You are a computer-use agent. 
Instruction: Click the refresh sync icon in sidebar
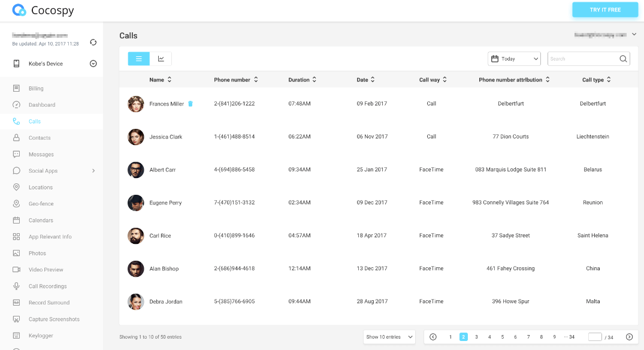(x=93, y=42)
